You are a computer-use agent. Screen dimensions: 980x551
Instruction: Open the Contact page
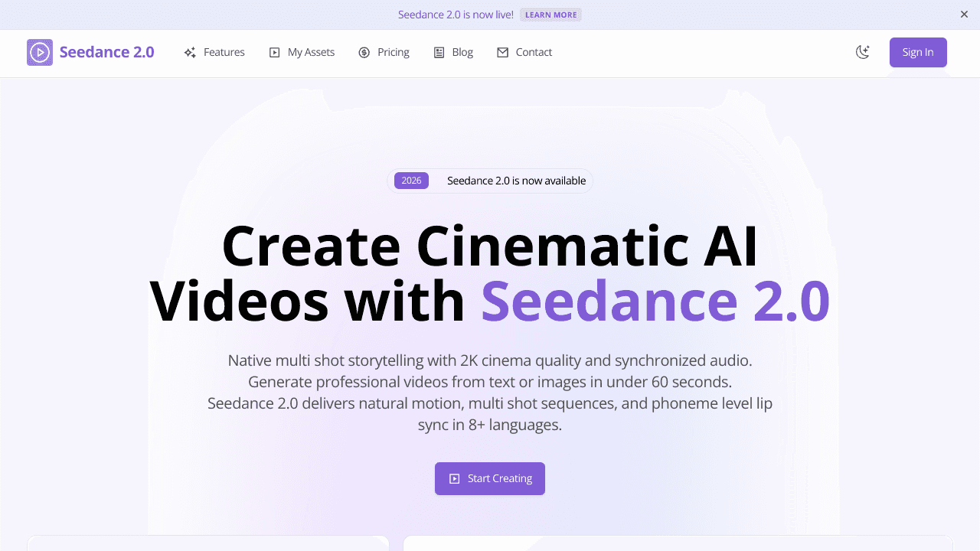click(534, 52)
